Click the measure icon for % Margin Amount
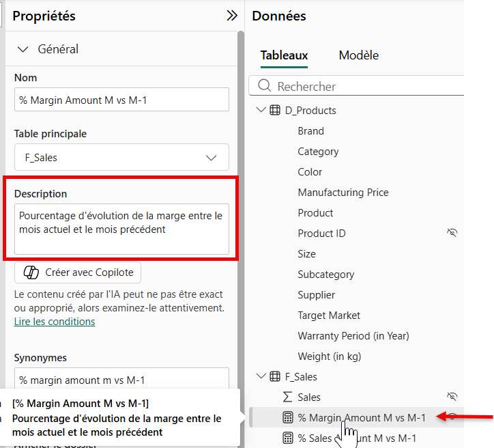 click(287, 418)
